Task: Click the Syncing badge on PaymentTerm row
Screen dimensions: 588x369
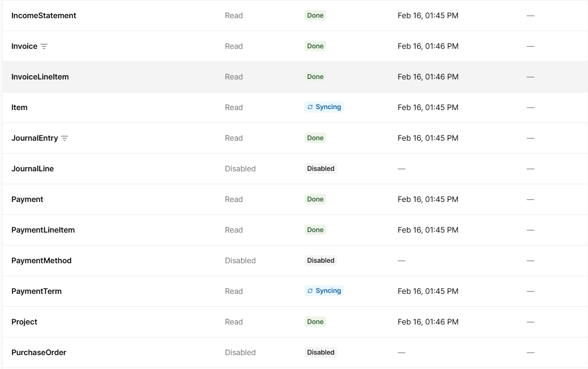Action: 324,291
